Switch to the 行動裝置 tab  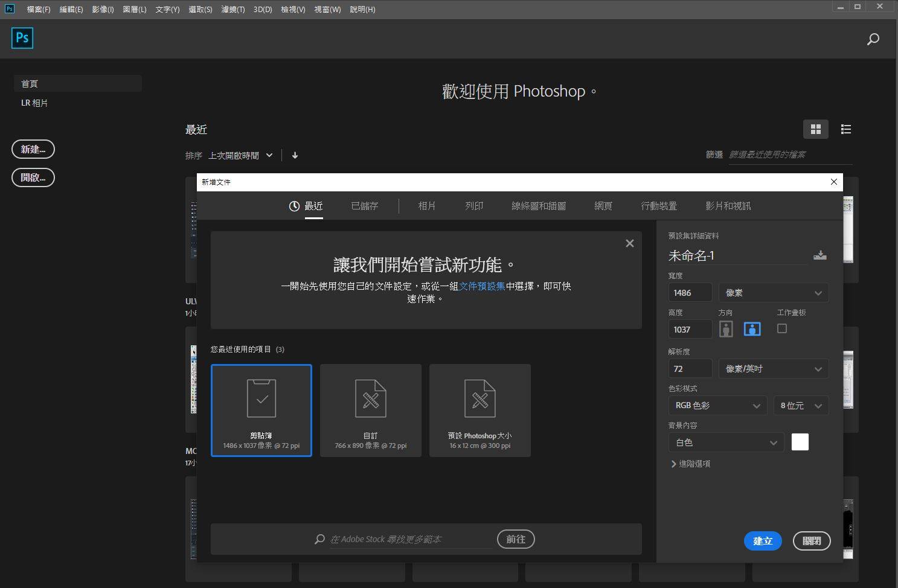pyautogui.click(x=659, y=206)
